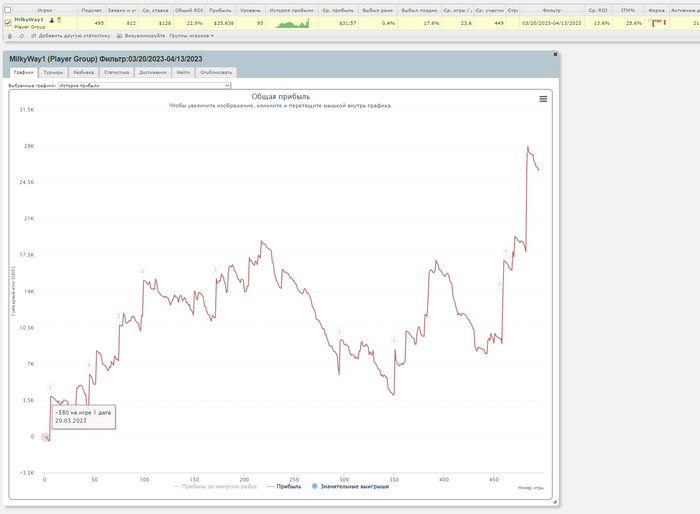
Task: Sort by the Подсчет column header
Action: (x=92, y=10)
